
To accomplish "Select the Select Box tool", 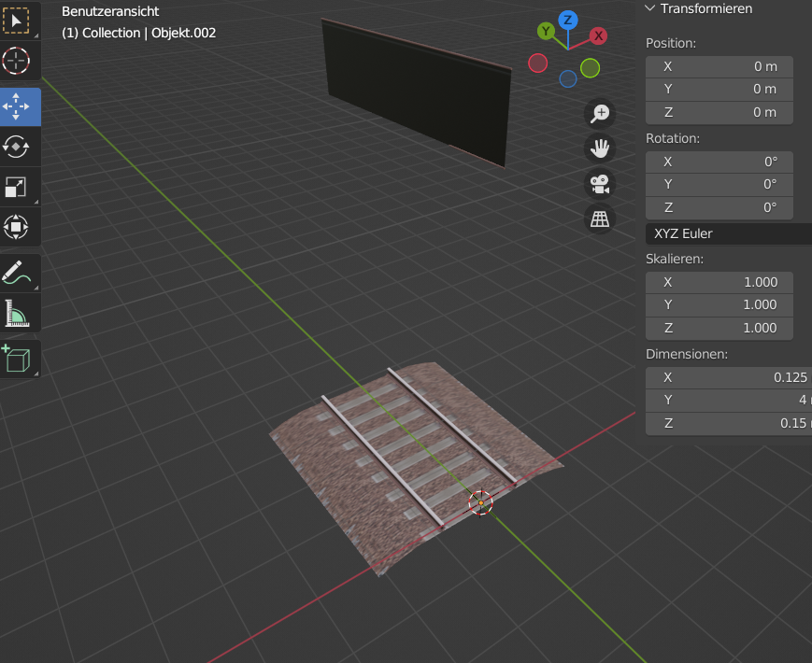I will (17, 21).
